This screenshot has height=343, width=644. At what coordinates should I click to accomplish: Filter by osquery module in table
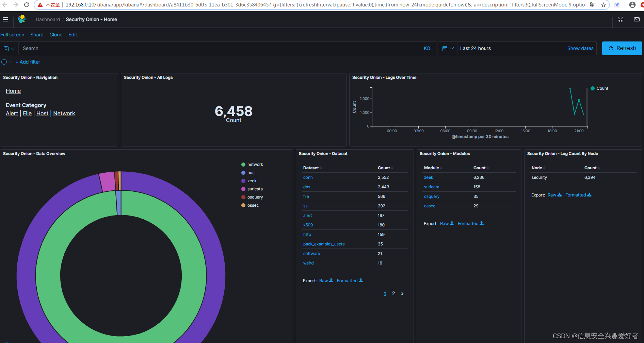[432, 196]
